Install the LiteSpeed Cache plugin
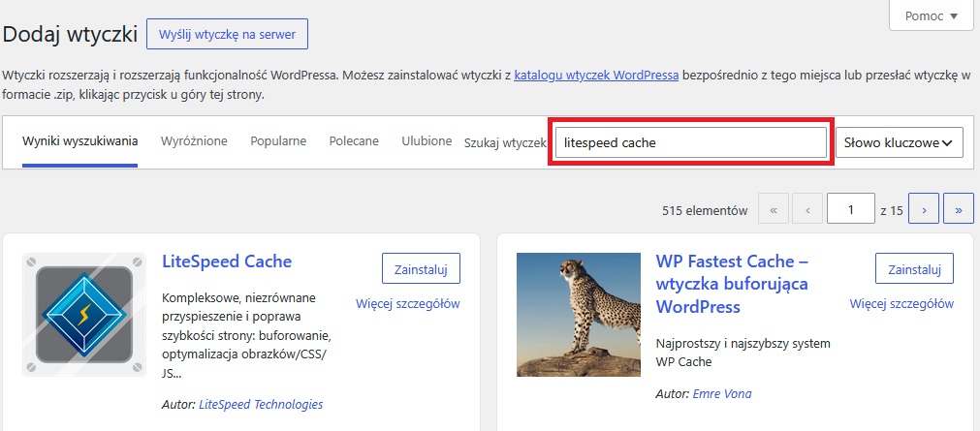Screen dimensions: 980x431 (421, 268)
